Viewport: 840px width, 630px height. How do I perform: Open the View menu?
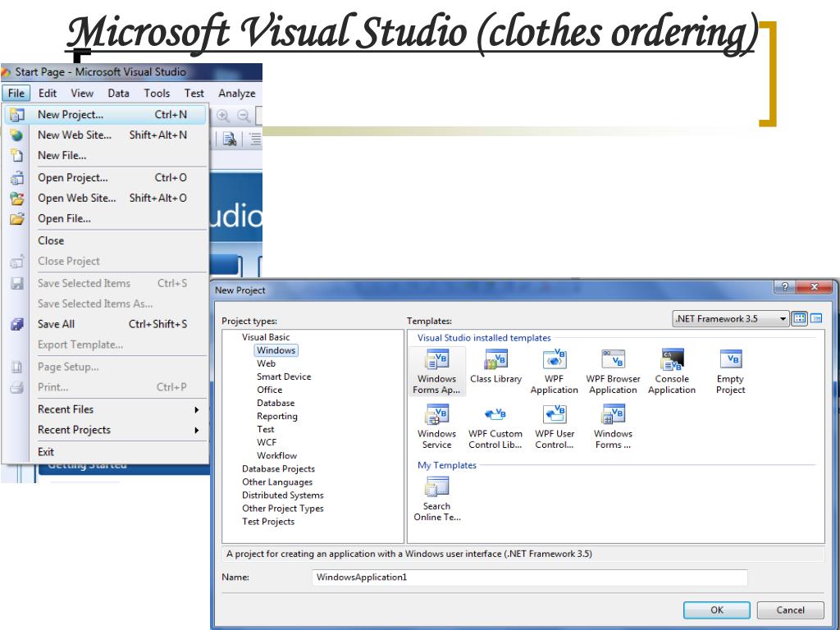tap(82, 94)
